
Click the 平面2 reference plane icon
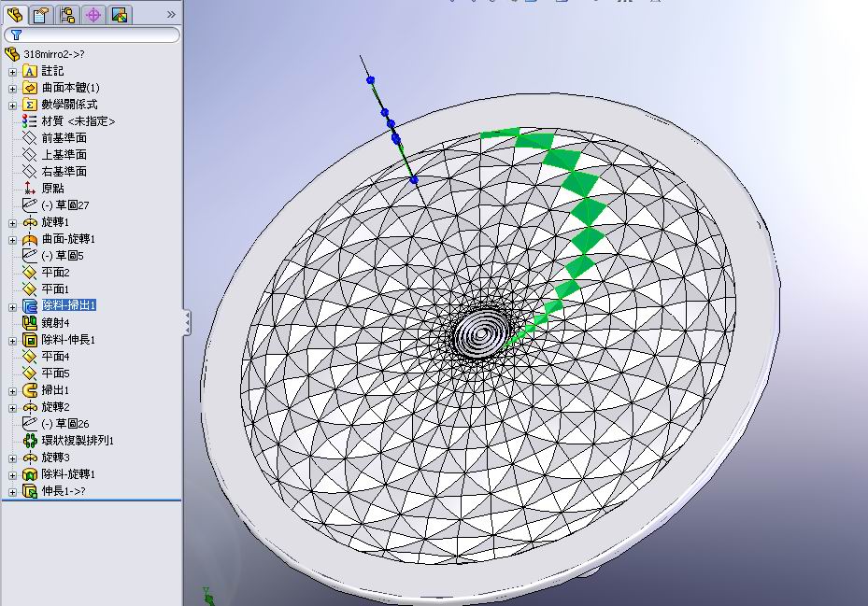point(29,273)
